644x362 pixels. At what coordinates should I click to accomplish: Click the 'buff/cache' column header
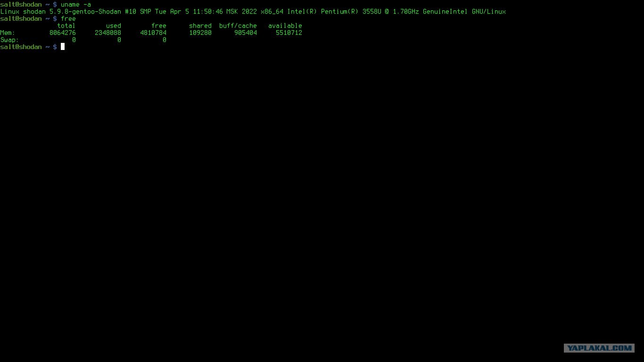pos(238,25)
